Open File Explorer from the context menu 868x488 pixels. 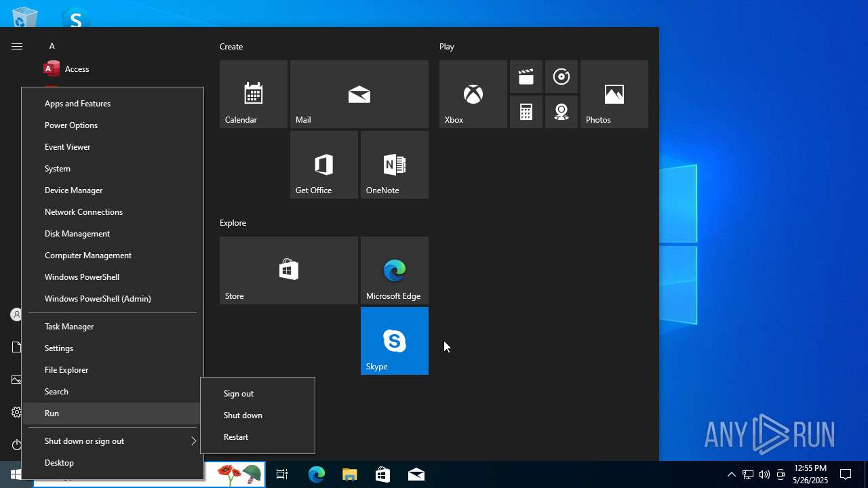(113, 370)
